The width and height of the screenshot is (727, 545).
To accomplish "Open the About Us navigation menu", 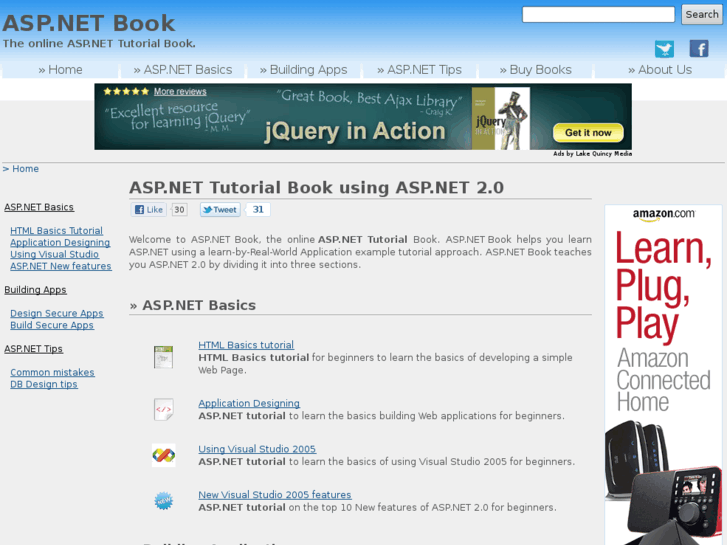I will 660,70.
